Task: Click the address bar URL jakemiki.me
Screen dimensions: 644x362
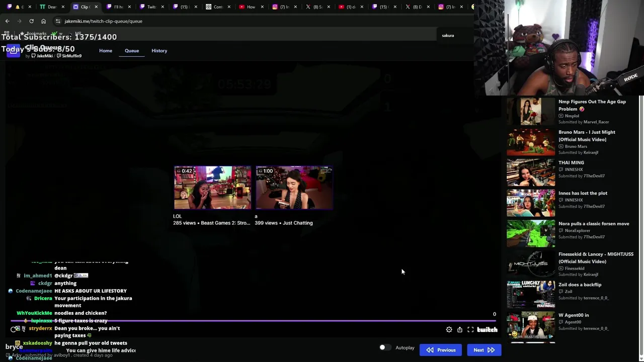Action: pos(103,21)
